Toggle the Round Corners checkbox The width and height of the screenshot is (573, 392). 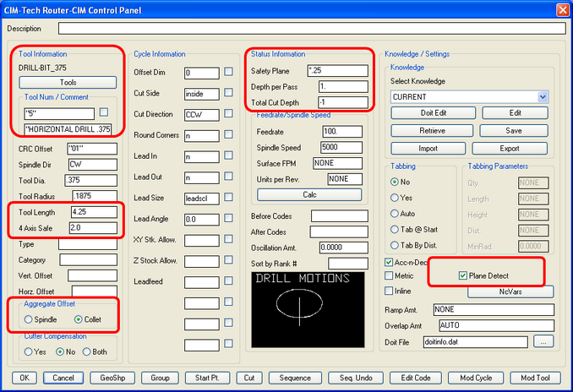coord(228,134)
